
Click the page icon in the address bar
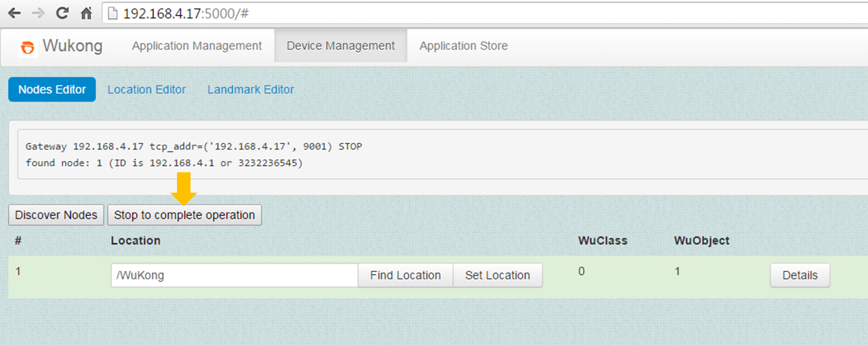[114, 13]
